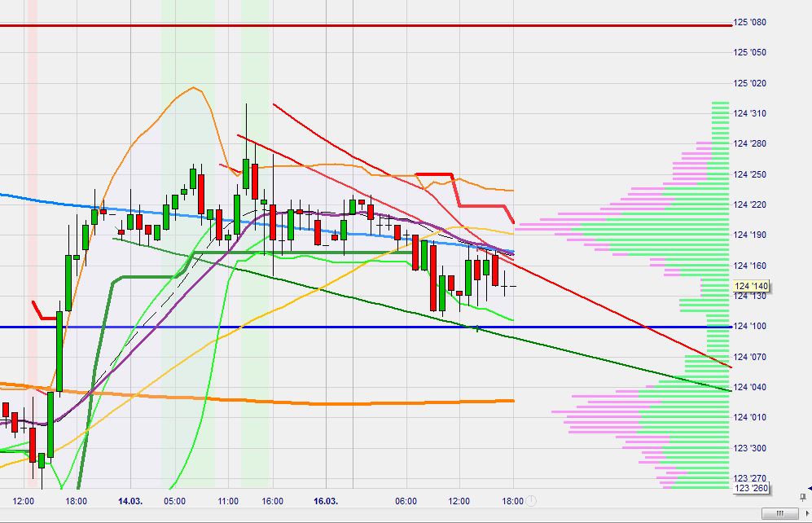Click the 124 '100 price axis label
The height and width of the screenshot is (523, 812).
(749, 326)
